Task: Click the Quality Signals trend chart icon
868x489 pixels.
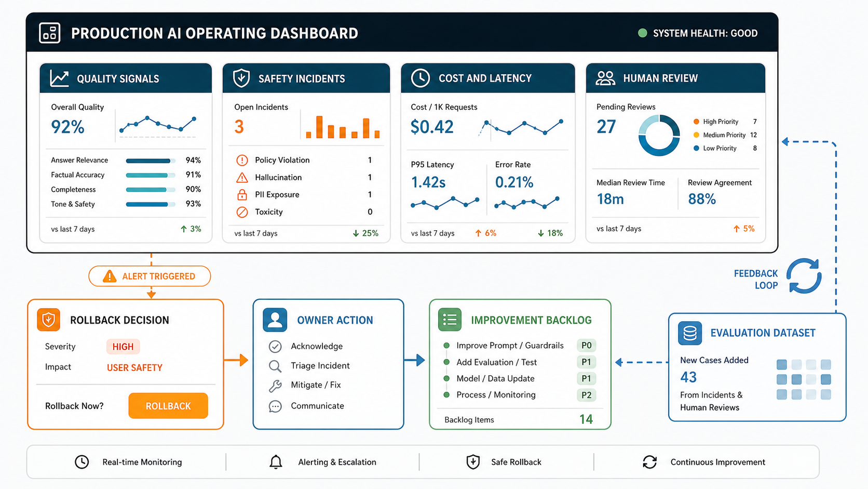Action: point(59,78)
